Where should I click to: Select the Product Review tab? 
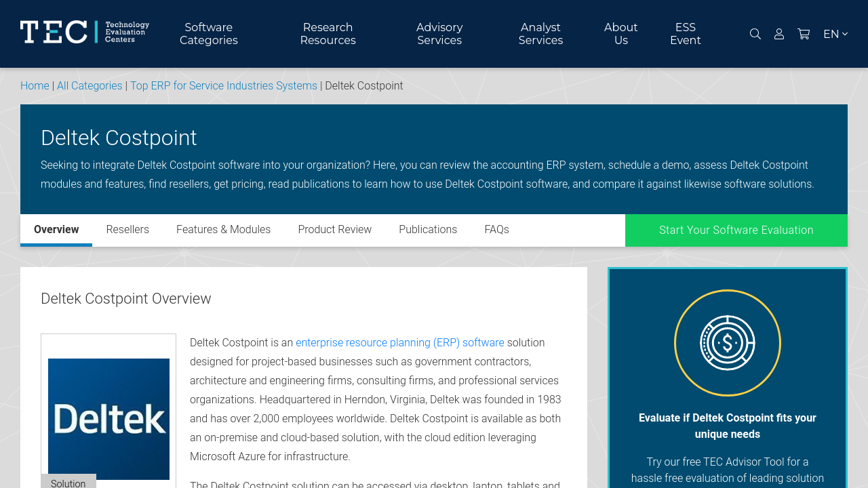pos(334,230)
